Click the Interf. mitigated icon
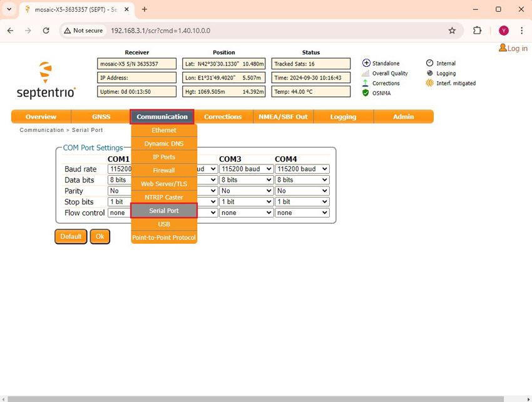Viewport: 532px width, 402px height. (429, 83)
